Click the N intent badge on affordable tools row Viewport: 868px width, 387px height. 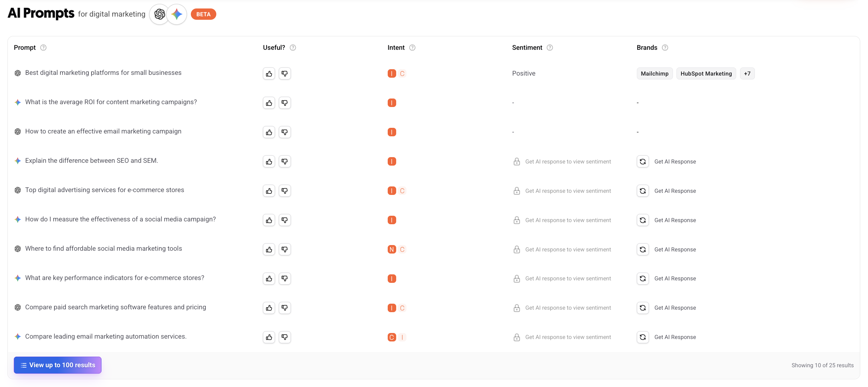point(392,249)
